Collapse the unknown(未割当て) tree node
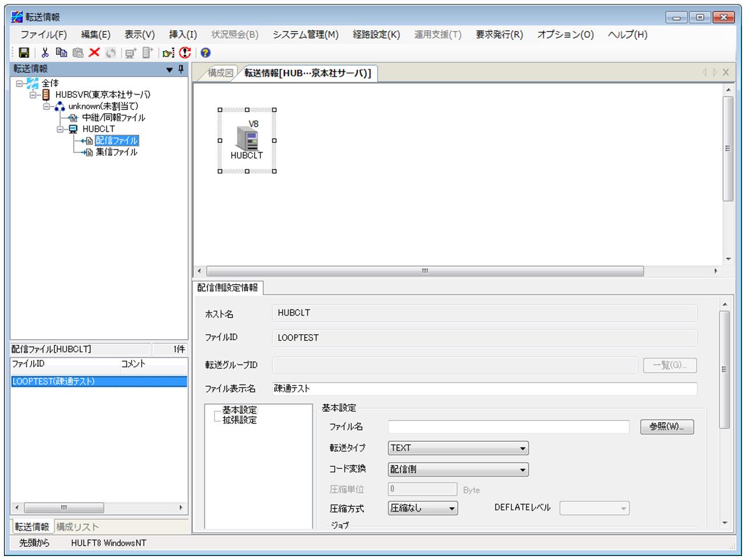 point(46,106)
